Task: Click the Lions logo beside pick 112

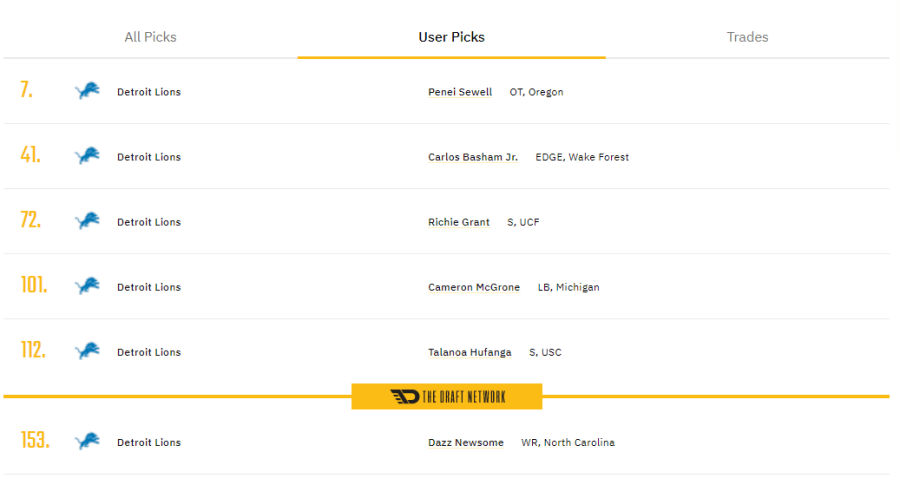Action: tap(87, 352)
